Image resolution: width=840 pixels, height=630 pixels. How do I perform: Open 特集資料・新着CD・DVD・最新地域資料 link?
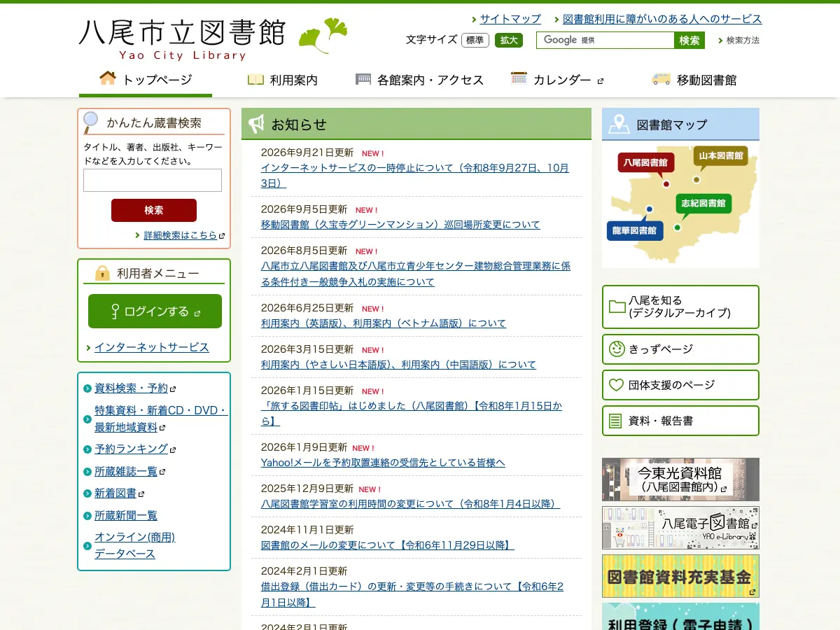(161, 419)
